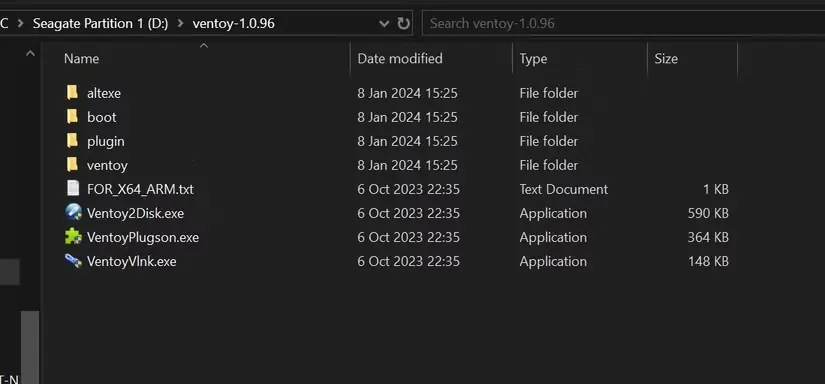Click the navigation pane scrollbar thumb
This screenshot has width=825, height=384.
[30, 347]
